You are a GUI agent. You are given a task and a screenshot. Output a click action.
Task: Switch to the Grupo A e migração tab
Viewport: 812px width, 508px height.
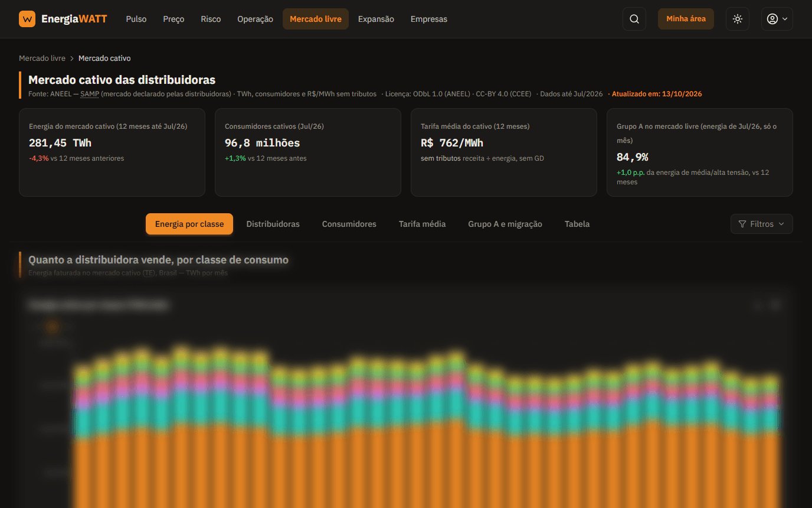[505, 224]
